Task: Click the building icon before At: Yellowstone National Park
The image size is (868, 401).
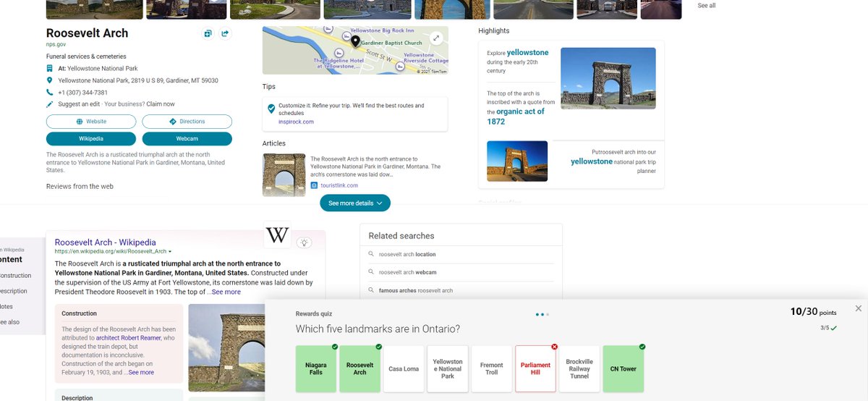Action: [x=50, y=68]
